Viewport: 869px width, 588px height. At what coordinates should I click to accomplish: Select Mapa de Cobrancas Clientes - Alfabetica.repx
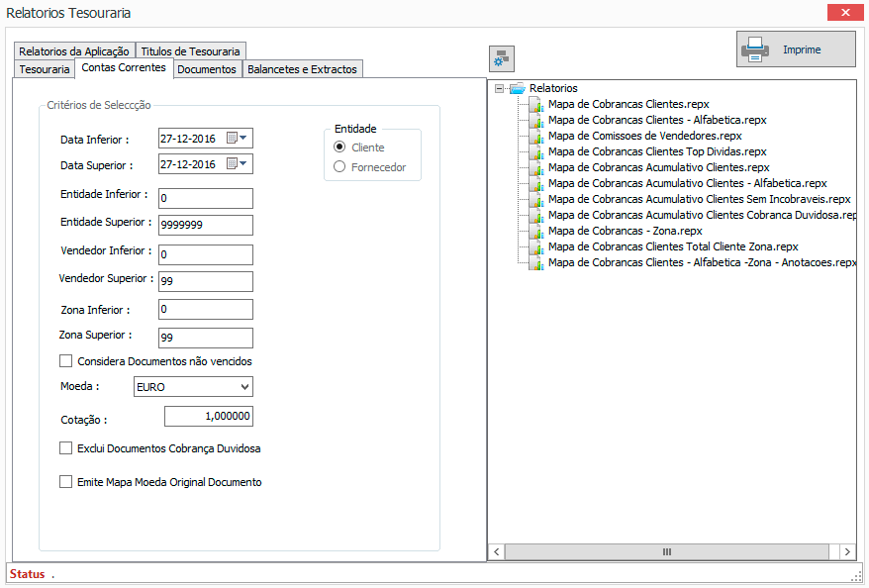coord(657,120)
